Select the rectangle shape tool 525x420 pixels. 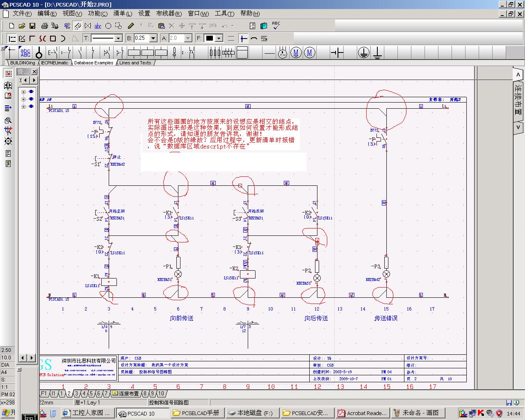click(53, 39)
